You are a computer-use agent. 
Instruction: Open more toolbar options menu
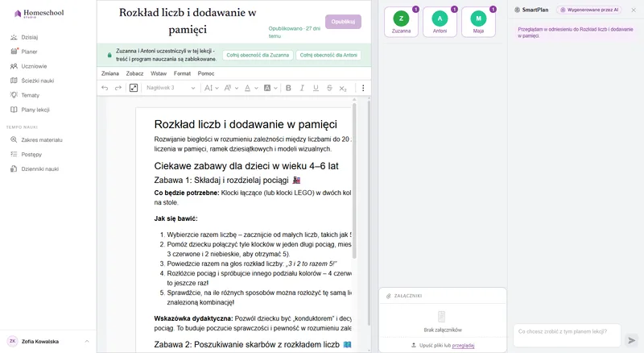[363, 88]
